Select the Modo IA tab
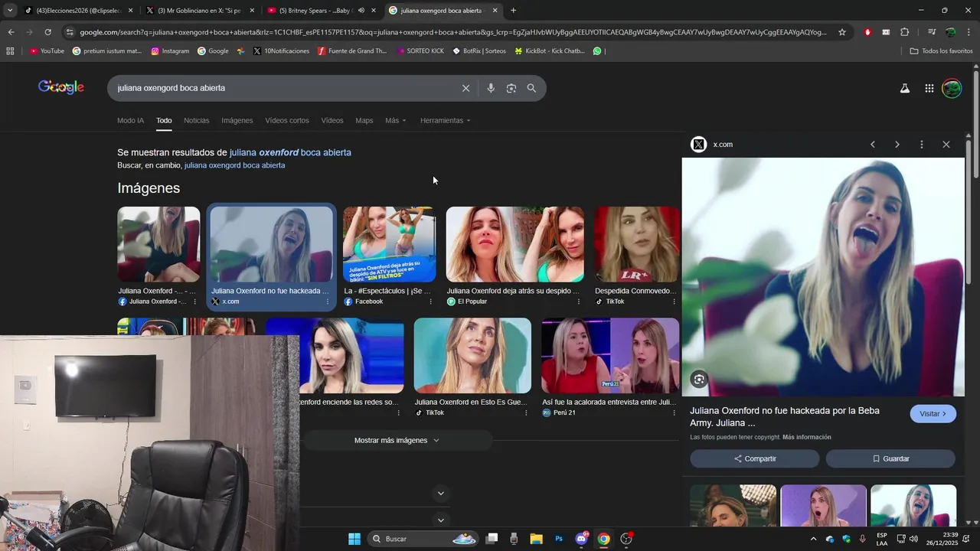This screenshot has width=980, height=551. coord(130,121)
